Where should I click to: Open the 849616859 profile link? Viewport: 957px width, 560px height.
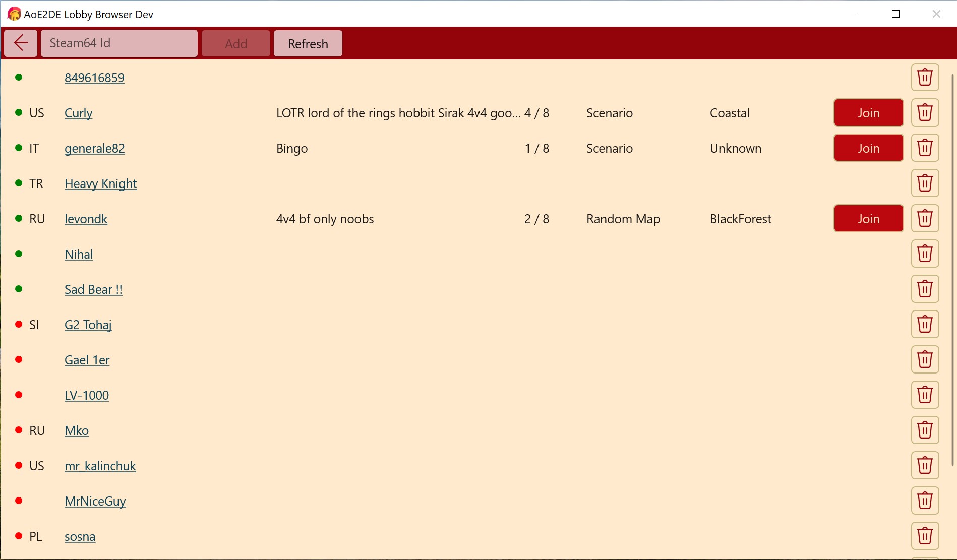tap(94, 78)
